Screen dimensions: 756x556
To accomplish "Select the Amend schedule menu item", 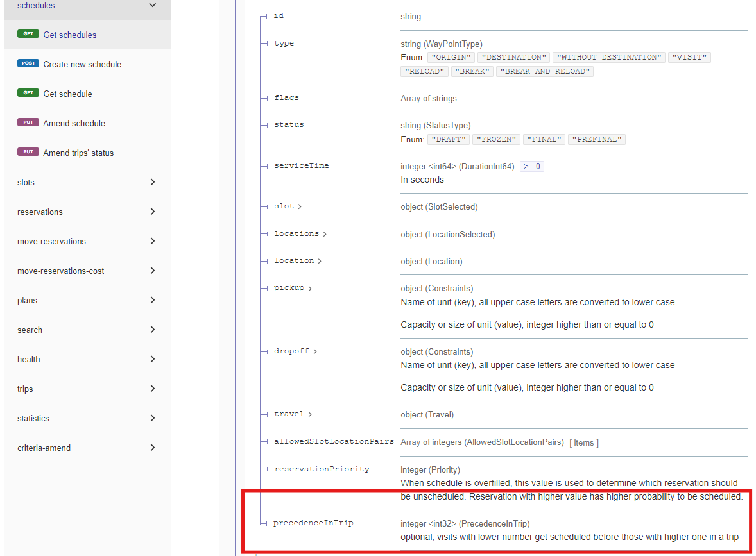I will pyautogui.click(x=74, y=123).
